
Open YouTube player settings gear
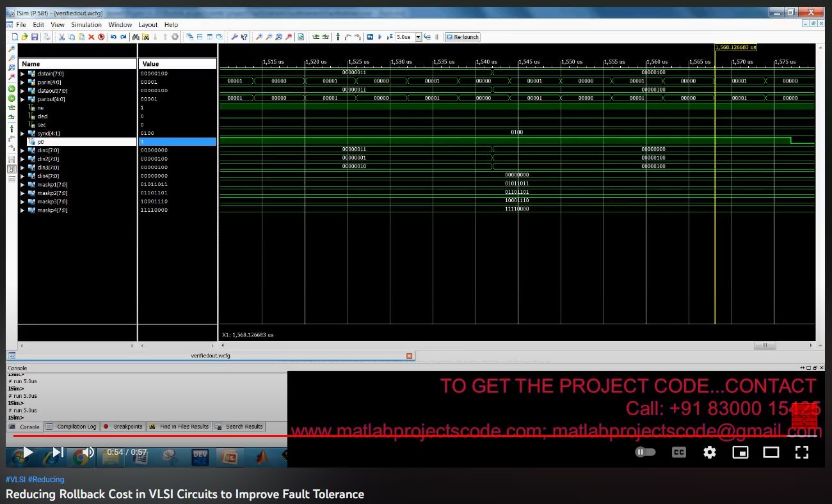click(709, 452)
